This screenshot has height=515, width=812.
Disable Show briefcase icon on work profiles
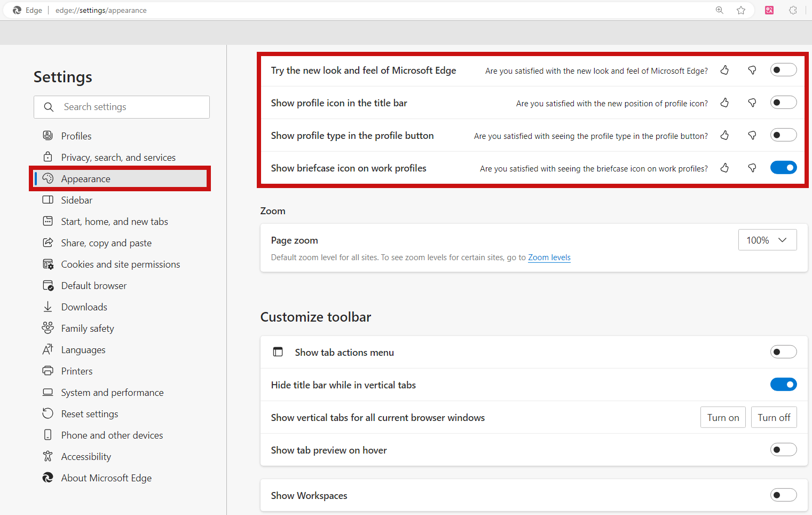[x=783, y=168]
